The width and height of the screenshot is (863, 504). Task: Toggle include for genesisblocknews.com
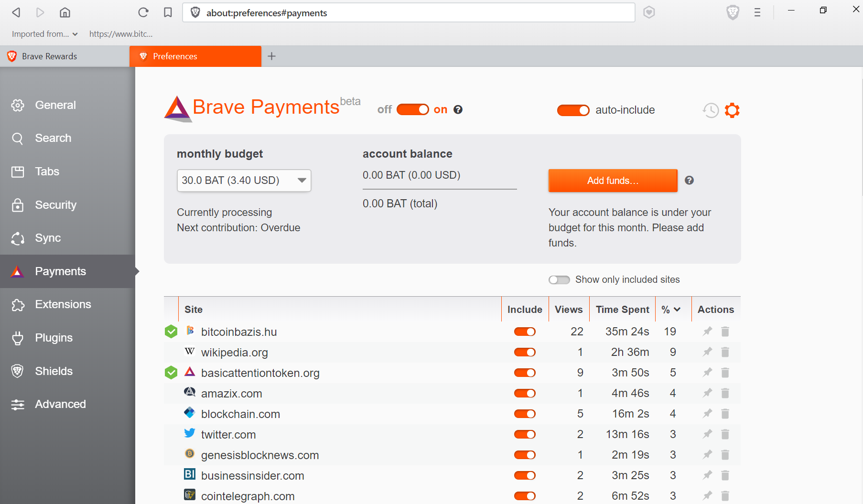(x=525, y=455)
